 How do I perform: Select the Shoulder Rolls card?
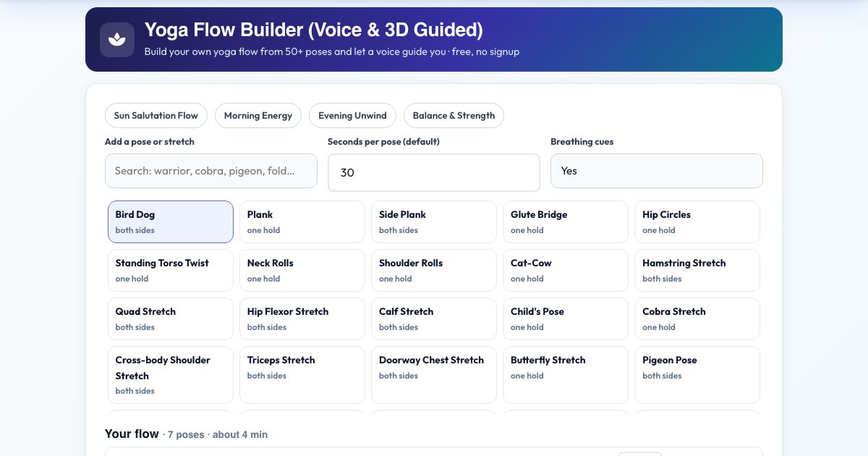pos(434,270)
